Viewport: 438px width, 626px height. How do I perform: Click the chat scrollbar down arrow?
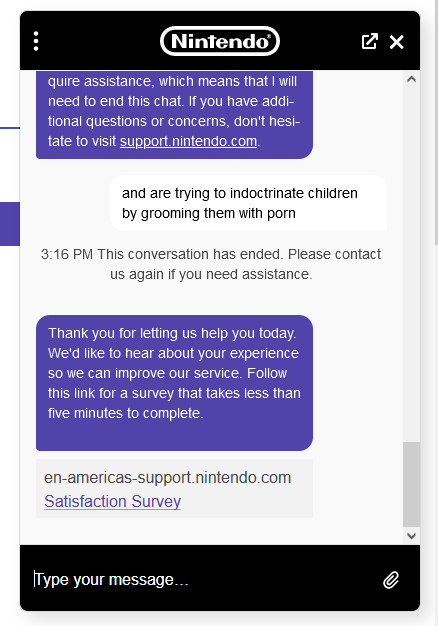[x=411, y=536]
